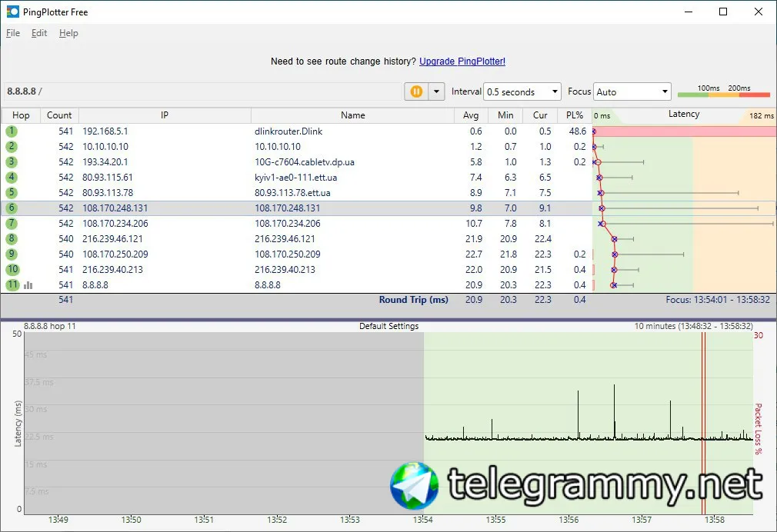Open the dropdown arrow beside pause button
This screenshot has height=532, width=777.
click(x=436, y=91)
